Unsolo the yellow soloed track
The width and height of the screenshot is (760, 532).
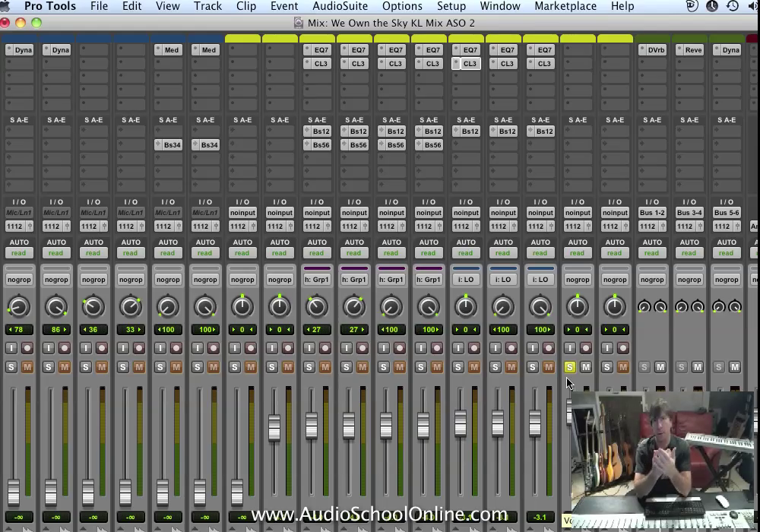(570, 367)
